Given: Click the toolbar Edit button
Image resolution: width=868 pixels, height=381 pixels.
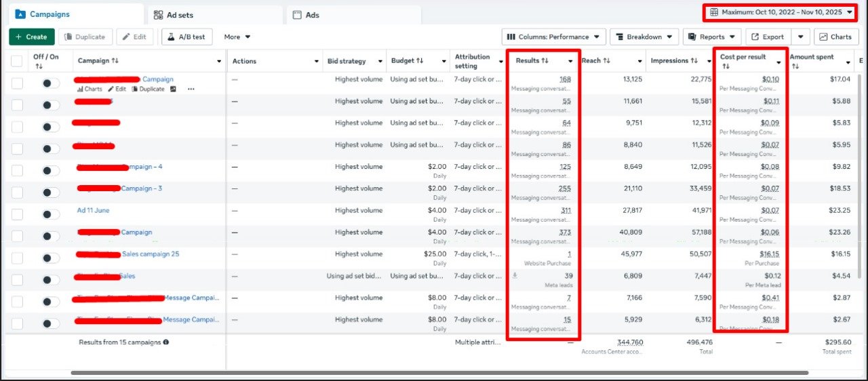Looking at the screenshot, I should tap(134, 37).
